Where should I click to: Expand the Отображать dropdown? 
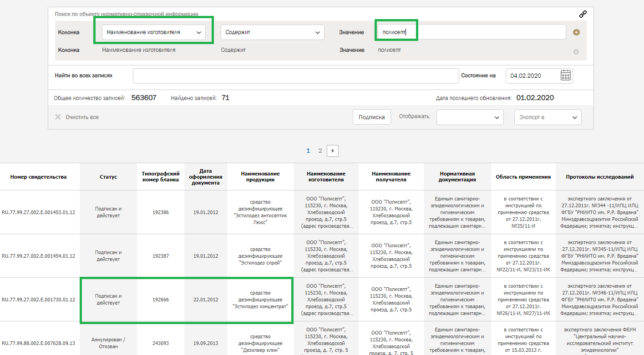point(470,117)
